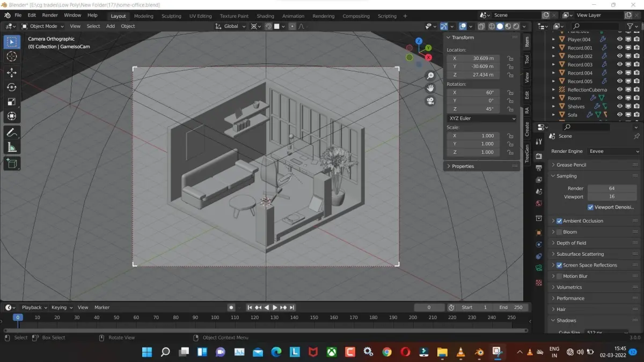The image size is (644, 362).
Task: Select the Scale tool
Action: (x=12, y=101)
